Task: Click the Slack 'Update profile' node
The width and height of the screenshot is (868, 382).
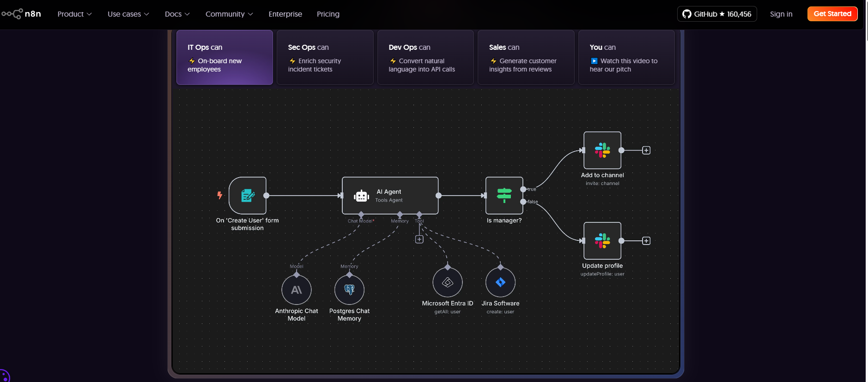Action: coord(602,241)
